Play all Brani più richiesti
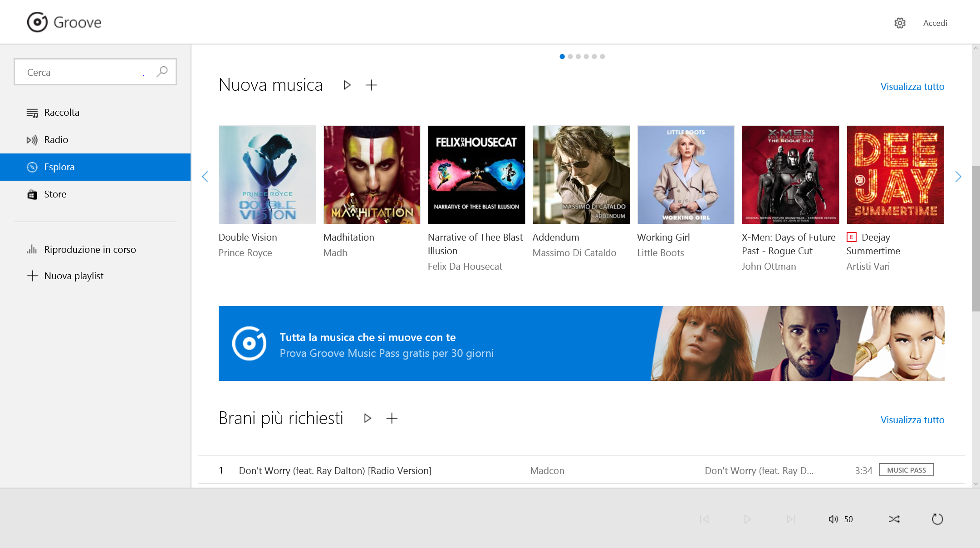The width and height of the screenshot is (980, 548). [367, 418]
